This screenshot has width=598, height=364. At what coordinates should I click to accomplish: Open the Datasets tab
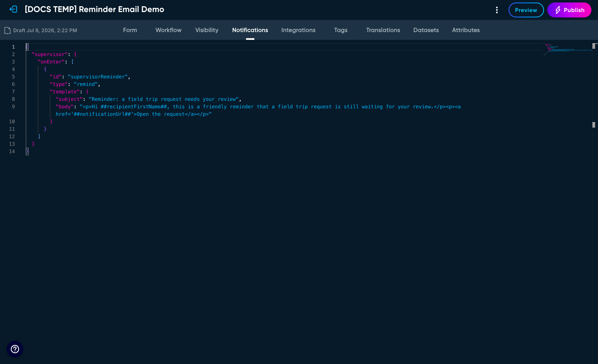coord(426,30)
